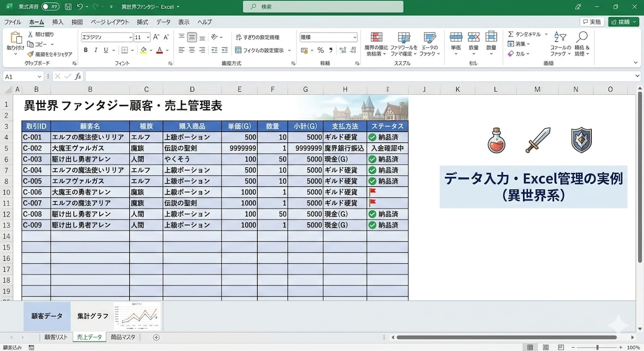The height and width of the screenshot is (351, 644).
Task: Click the format as table icon
Action: [x=404, y=37]
